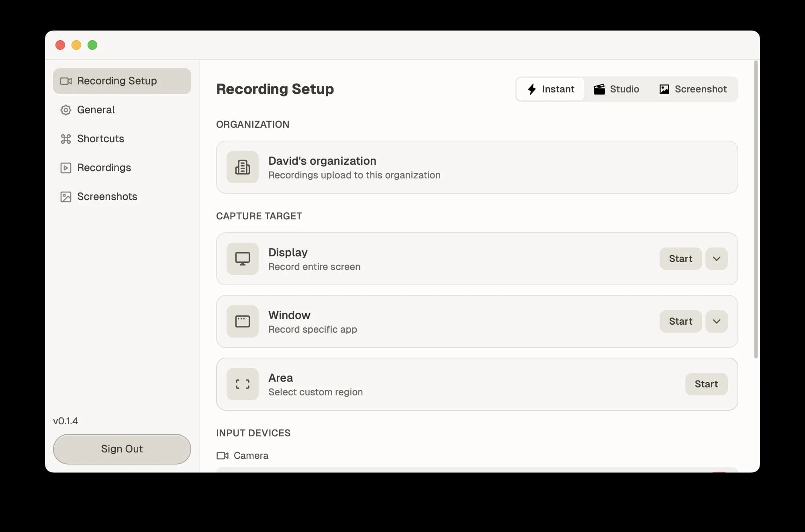The image size is (805, 532).
Task: Start recording the entire screen
Action: [680, 259]
